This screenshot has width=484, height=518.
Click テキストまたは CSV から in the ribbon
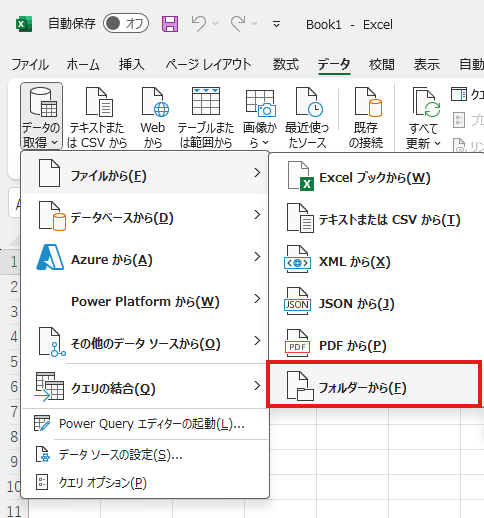coord(97,117)
